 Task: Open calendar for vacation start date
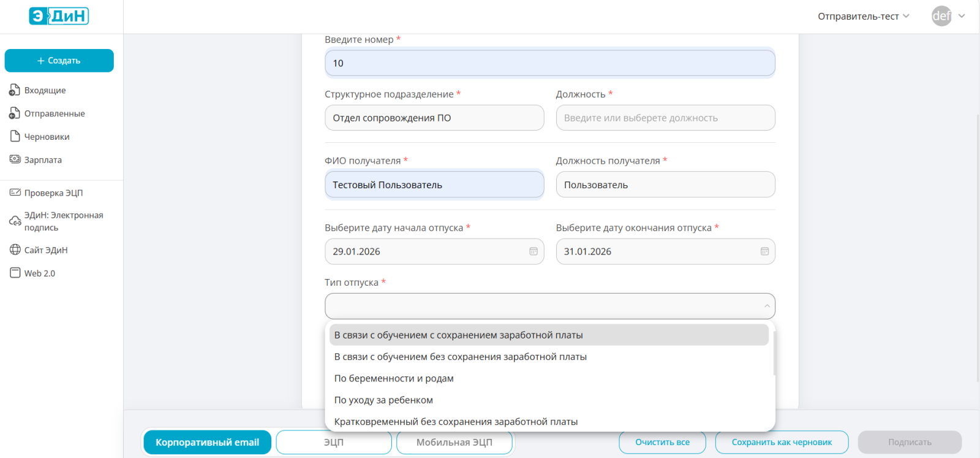(x=533, y=251)
